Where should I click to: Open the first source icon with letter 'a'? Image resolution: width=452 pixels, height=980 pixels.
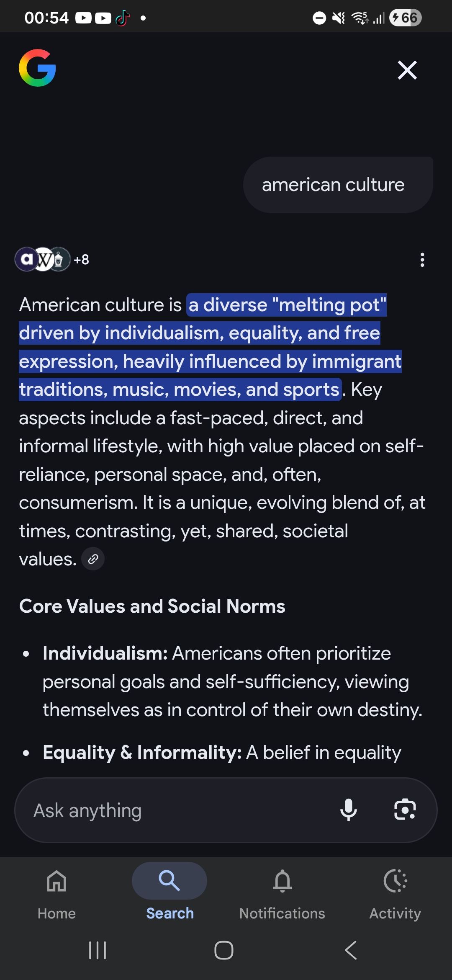tap(26, 260)
